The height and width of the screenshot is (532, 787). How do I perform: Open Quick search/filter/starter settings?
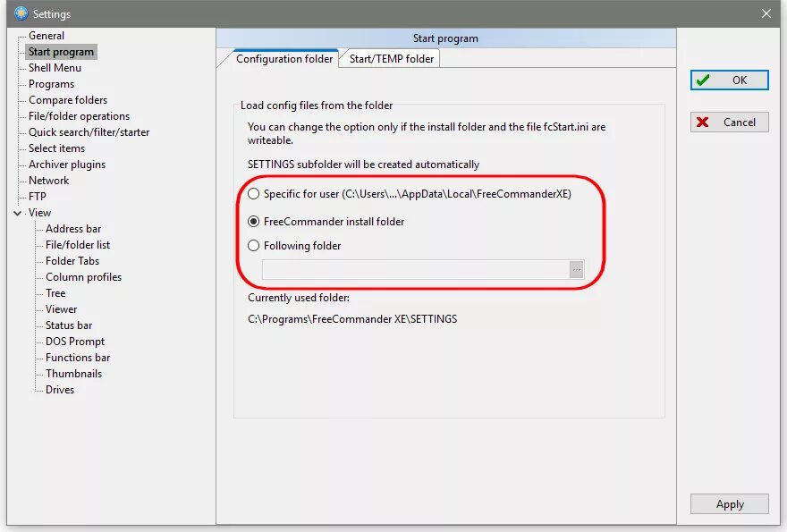[89, 132]
